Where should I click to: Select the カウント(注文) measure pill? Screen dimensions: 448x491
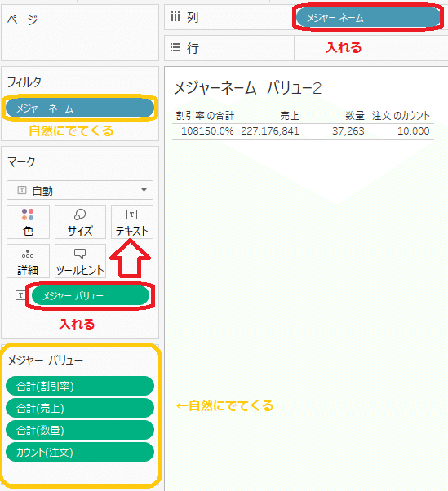[80, 452]
